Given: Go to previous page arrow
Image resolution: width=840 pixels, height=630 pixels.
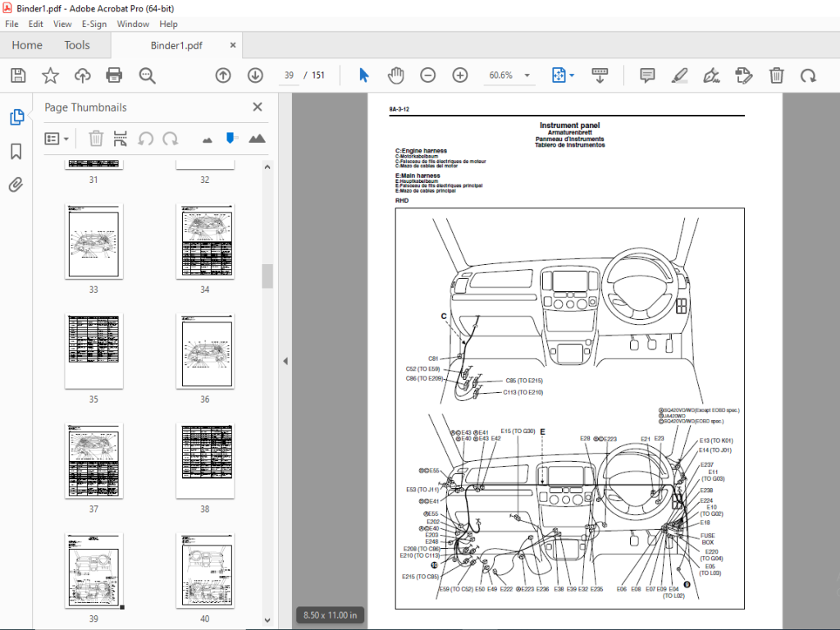Looking at the screenshot, I should pyautogui.click(x=223, y=75).
